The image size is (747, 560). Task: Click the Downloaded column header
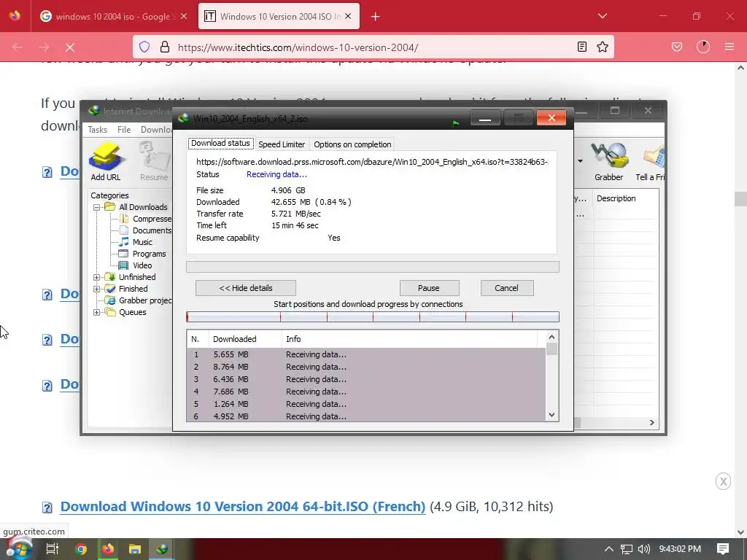[245, 339]
